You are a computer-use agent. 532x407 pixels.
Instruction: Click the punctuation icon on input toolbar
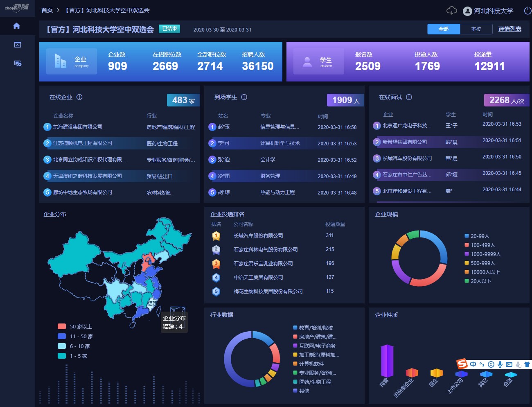click(x=482, y=364)
